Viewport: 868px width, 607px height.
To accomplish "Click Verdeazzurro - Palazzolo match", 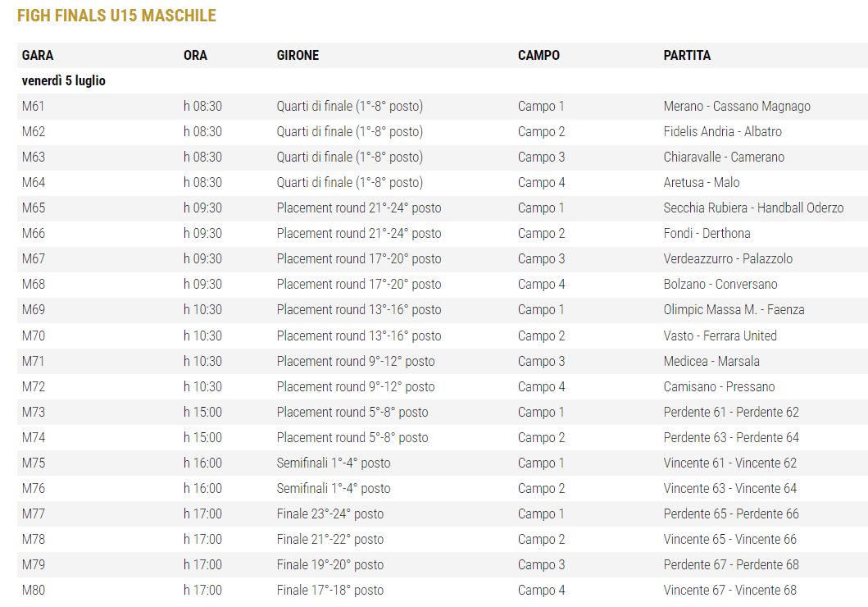I will click(728, 259).
